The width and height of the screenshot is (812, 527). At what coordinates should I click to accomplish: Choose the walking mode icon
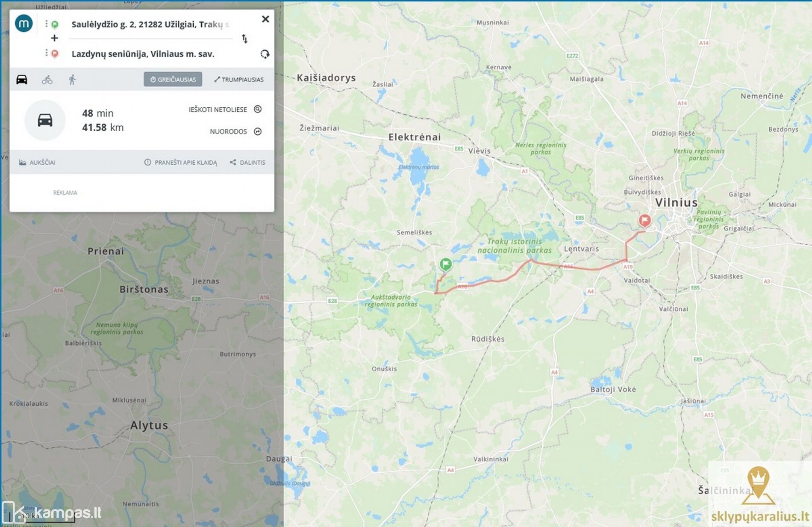pos(72,80)
